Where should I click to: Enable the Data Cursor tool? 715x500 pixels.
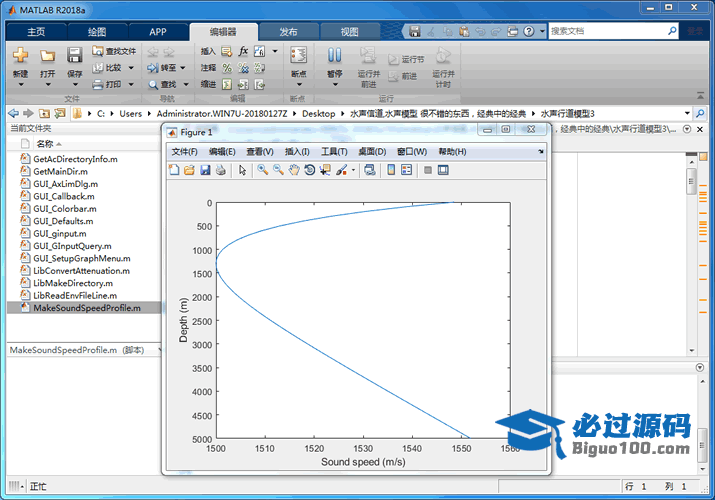[325, 170]
